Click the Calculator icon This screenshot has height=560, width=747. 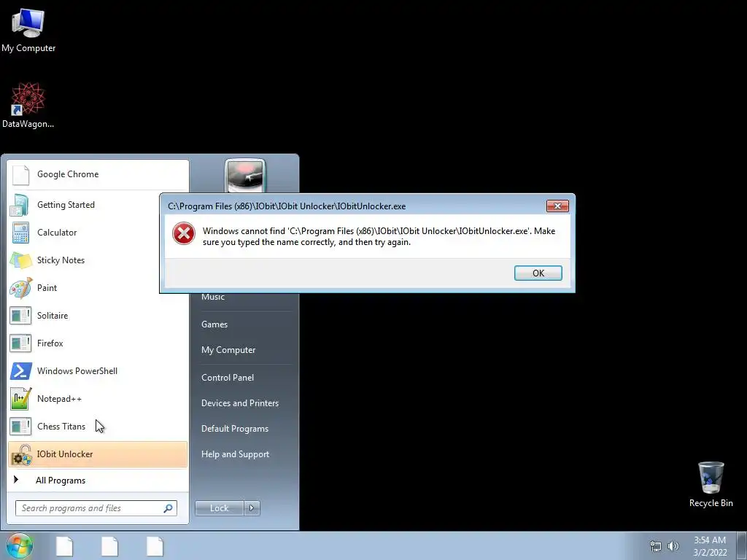[20, 233]
